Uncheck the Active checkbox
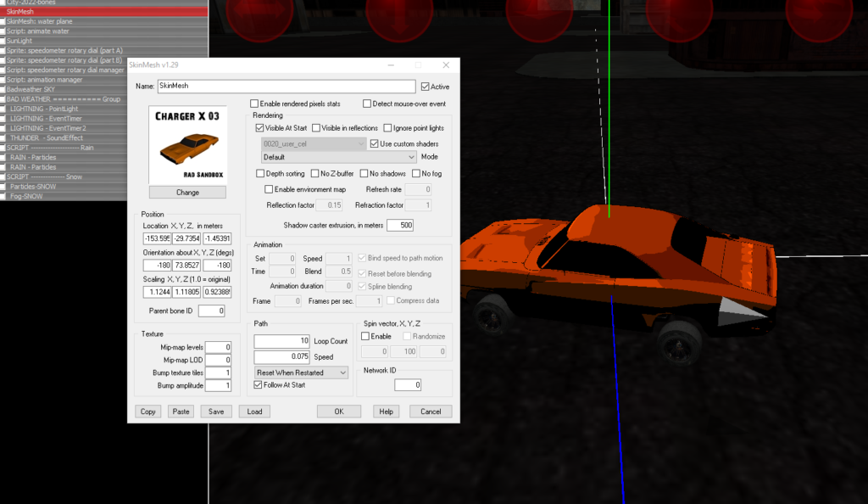The image size is (868, 504). coord(426,87)
